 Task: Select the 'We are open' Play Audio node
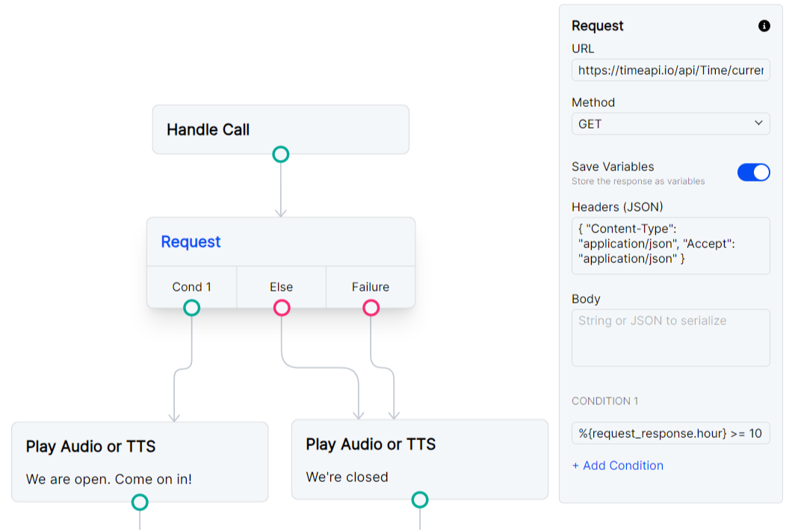pos(140,461)
